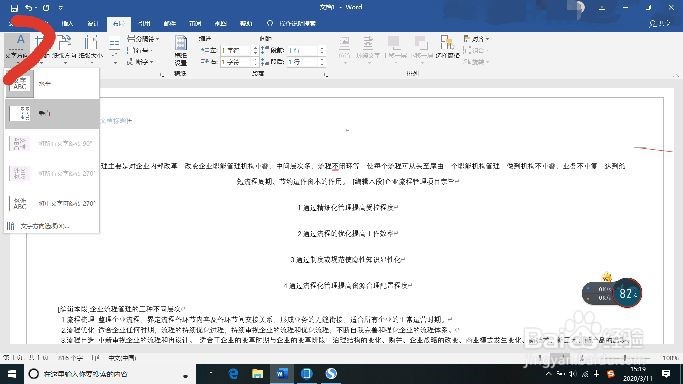This screenshot has height=384, width=683.
Task: Open the paper Size (纸张大小) dropdown
Action: 91,49
